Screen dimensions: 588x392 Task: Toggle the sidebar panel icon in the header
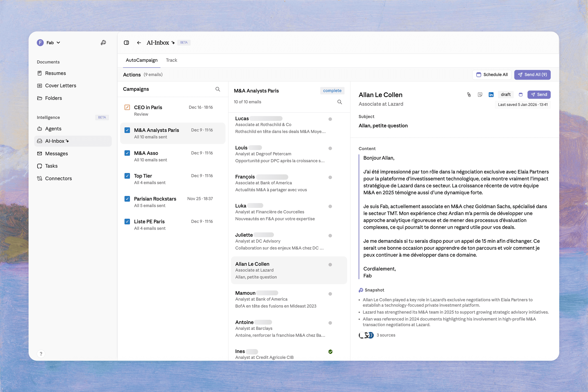pos(126,43)
